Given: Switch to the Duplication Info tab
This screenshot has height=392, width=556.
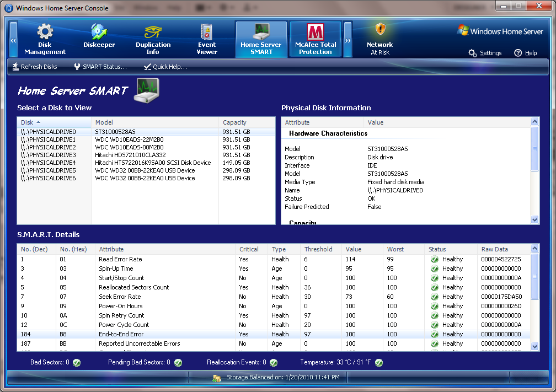Looking at the screenshot, I should [x=153, y=39].
